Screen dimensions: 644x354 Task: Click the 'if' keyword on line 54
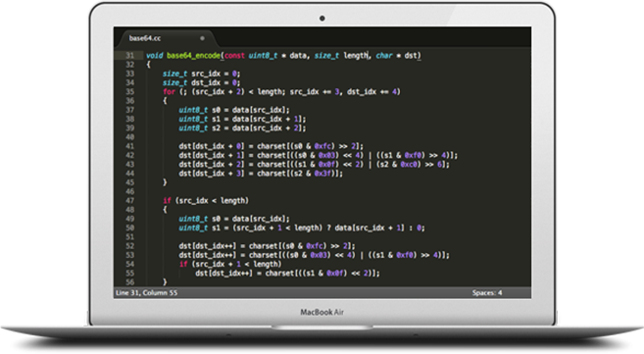pyautogui.click(x=183, y=264)
